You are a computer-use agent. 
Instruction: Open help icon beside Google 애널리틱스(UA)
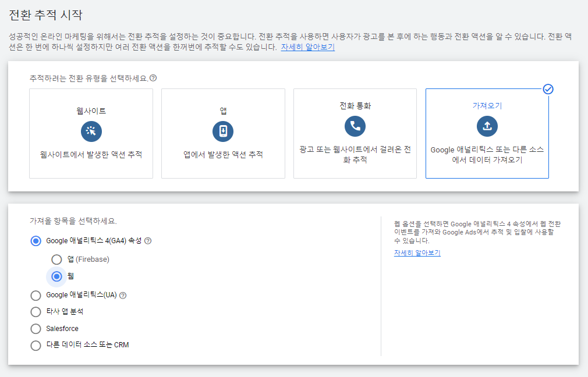pyautogui.click(x=123, y=296)
